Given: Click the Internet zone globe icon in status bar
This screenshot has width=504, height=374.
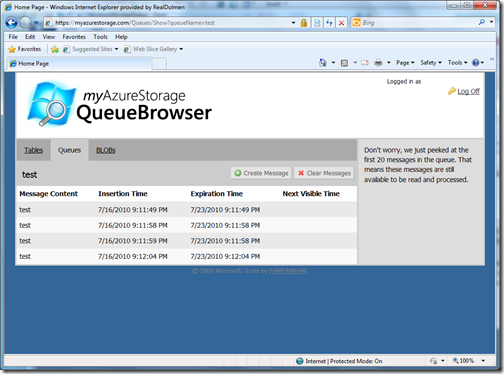Looking at the screenshot, I should tap(300, 361).
